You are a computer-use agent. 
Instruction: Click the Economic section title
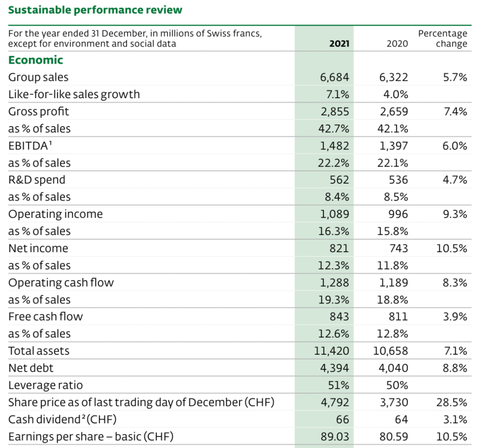36,60
